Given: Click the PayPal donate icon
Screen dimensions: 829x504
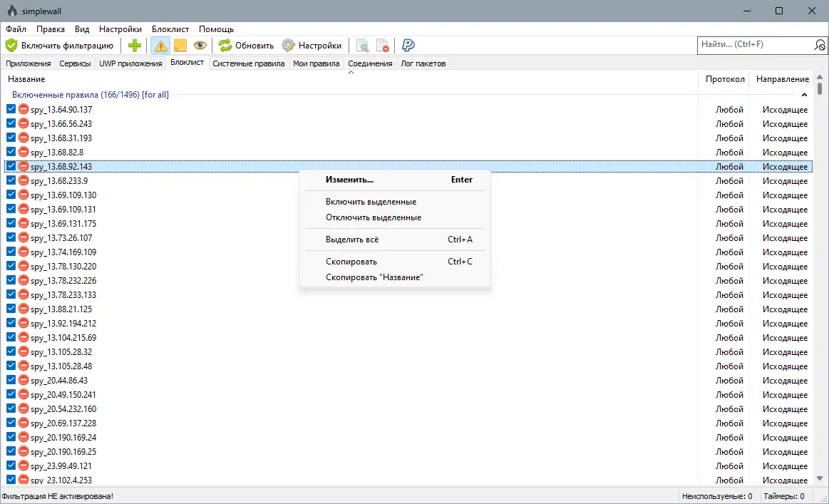Looking at the screenshot, I should pyautogui.click(x=408, y=46).
